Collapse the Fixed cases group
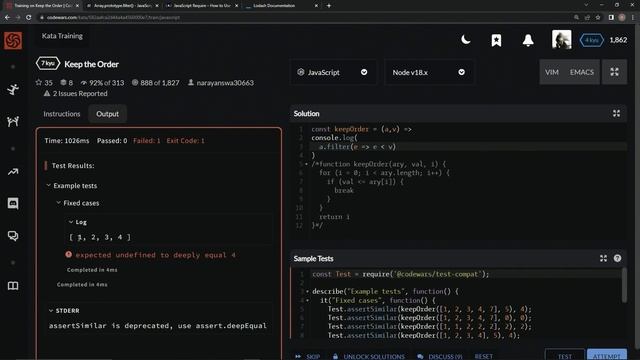 point(58,202)
